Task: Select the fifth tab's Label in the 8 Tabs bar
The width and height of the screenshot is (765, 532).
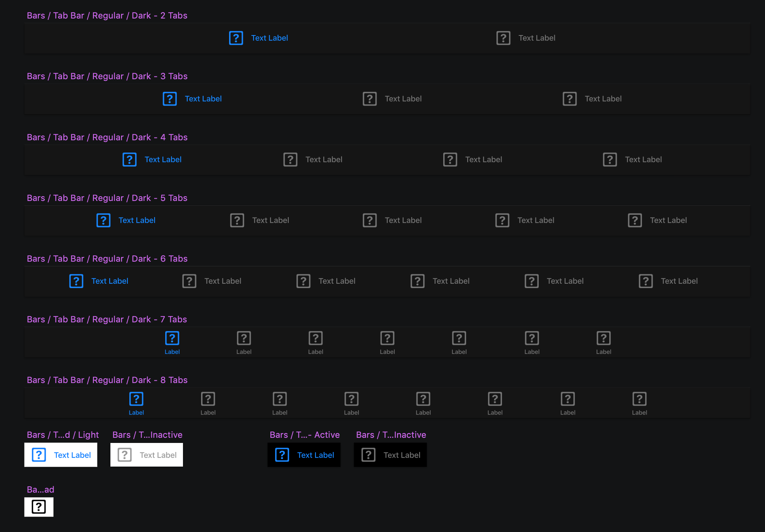Action: point(423,413)
